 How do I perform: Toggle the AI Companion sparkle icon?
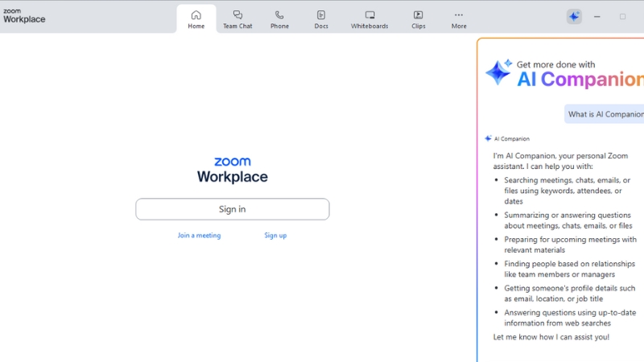click(x=574, y=16)
